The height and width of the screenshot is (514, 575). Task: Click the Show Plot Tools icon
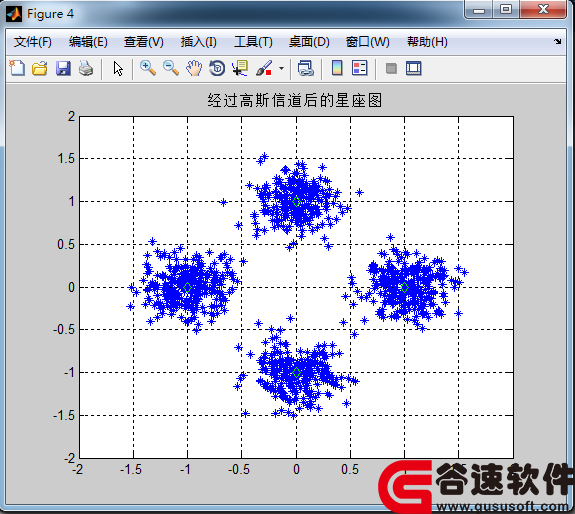pos(414,69)
